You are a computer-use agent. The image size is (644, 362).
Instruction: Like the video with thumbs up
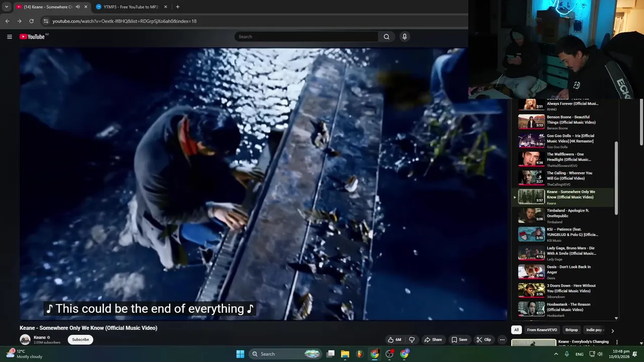(x=394, y=339)
